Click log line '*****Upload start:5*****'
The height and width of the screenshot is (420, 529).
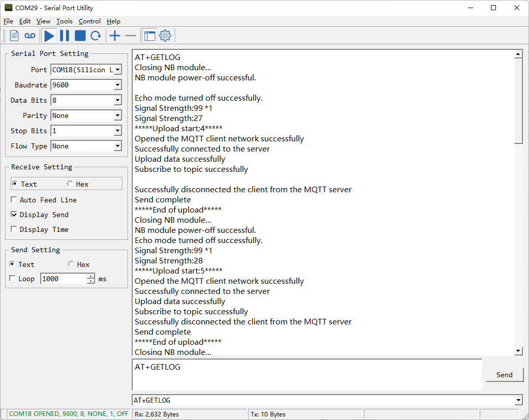point(178,271)
